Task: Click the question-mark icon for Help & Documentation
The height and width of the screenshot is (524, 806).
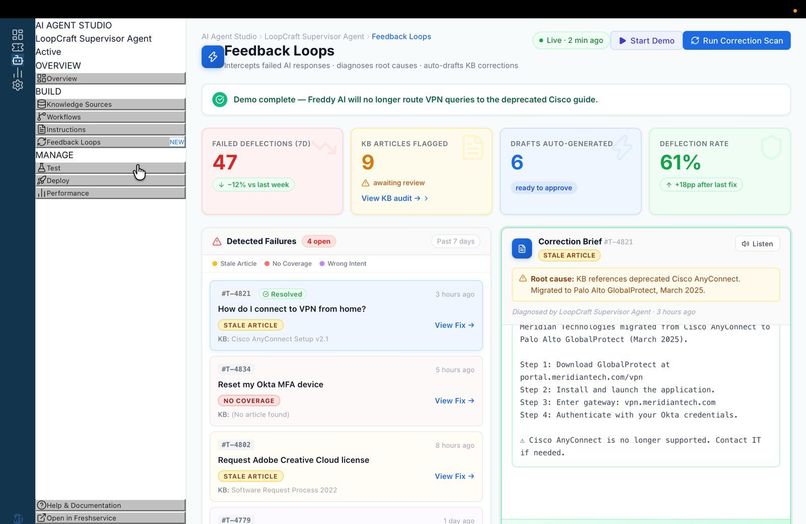Action: 42,505
